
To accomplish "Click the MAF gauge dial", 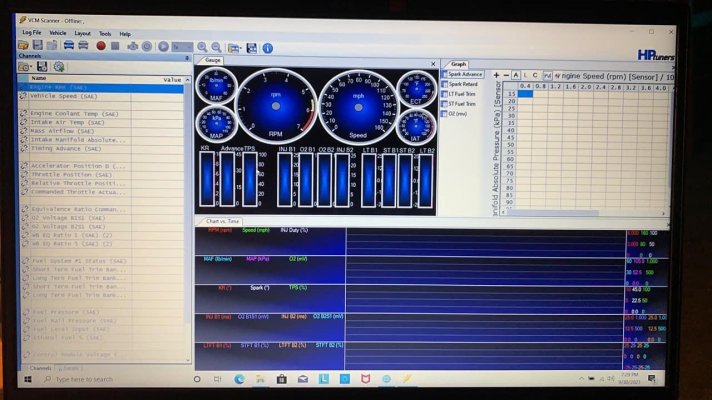I will (x=216, y=86).
